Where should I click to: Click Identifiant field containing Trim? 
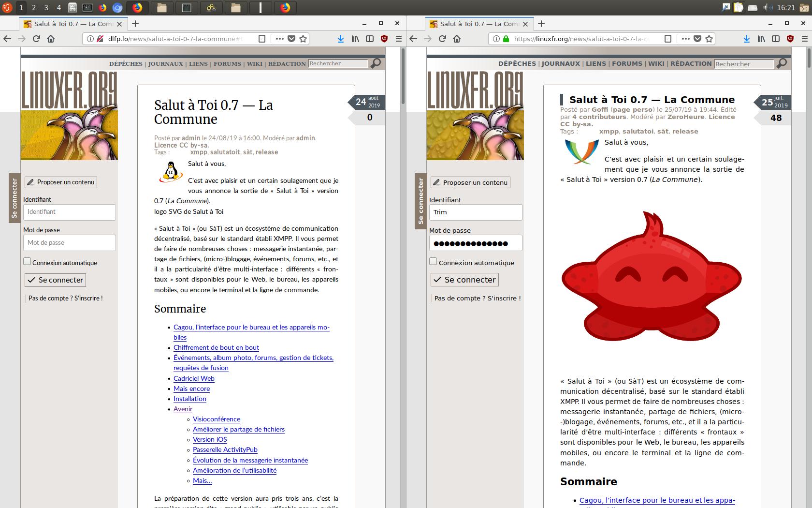point(476,212)
